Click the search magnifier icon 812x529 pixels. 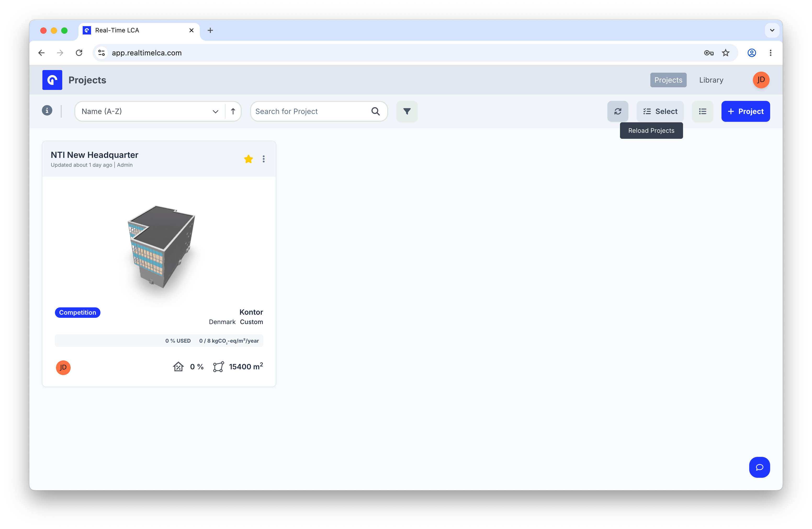point(375,111)
